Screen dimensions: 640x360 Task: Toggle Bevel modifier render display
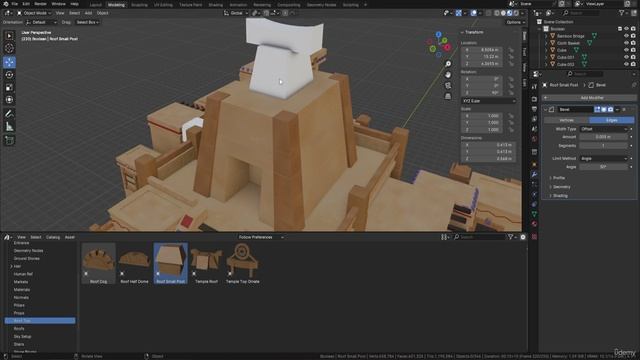pos(610,109)
